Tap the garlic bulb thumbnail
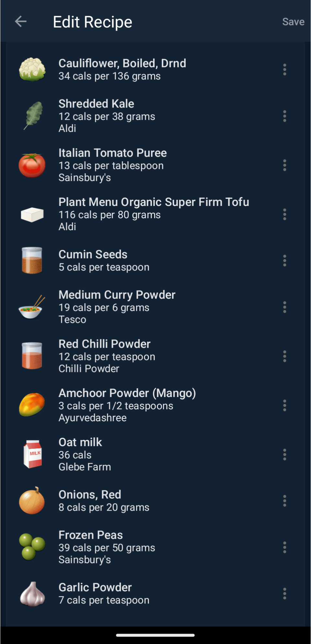311x644 pixels. (32, 593)
